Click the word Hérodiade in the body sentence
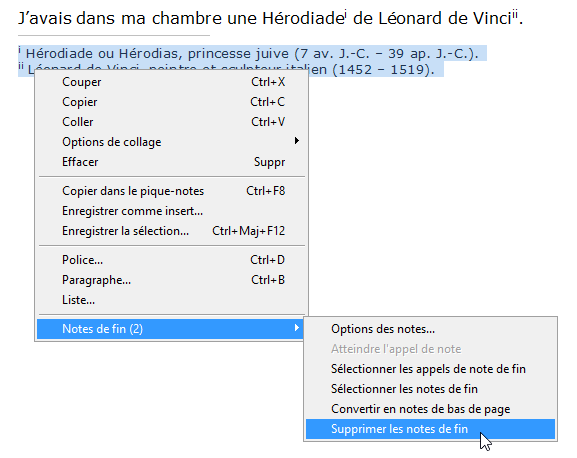This screenshot has width=577, height=458. [303, 18]
